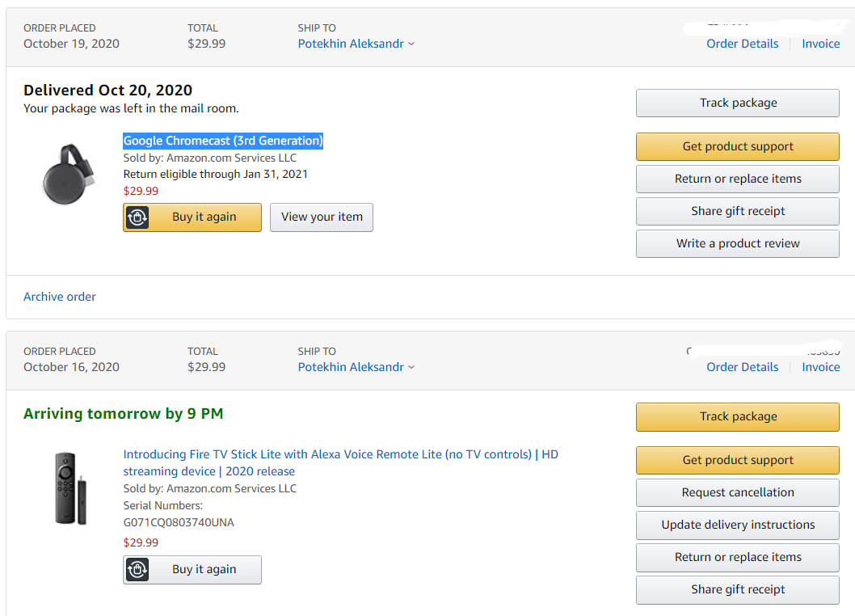This screenshot has width=855, height=616.
Task: Click 'October 19, 2020' order date
Action: 71,44
